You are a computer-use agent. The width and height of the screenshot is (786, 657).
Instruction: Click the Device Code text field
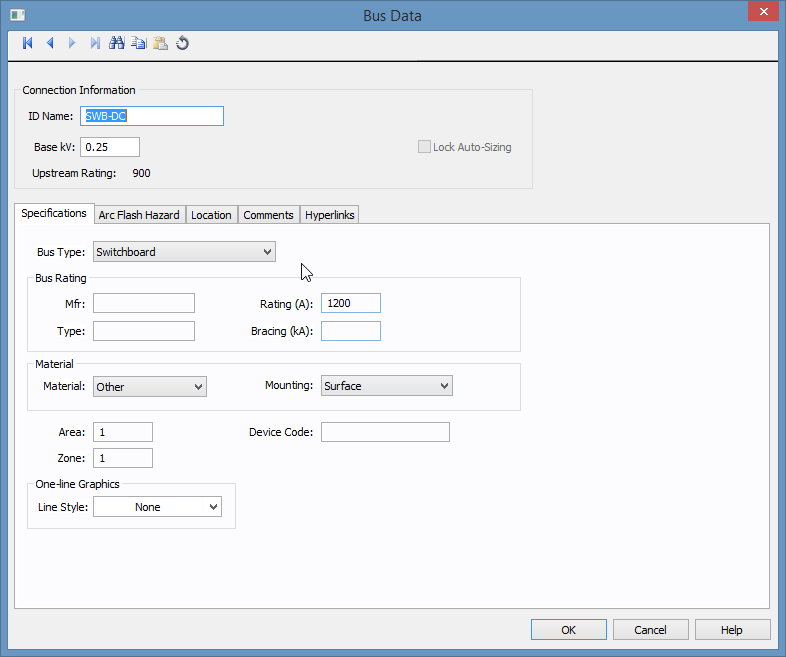pos(385,432)
